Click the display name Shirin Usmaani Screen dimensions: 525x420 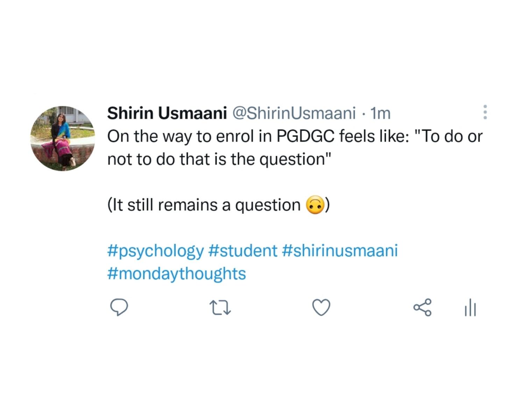click(167, 113)
